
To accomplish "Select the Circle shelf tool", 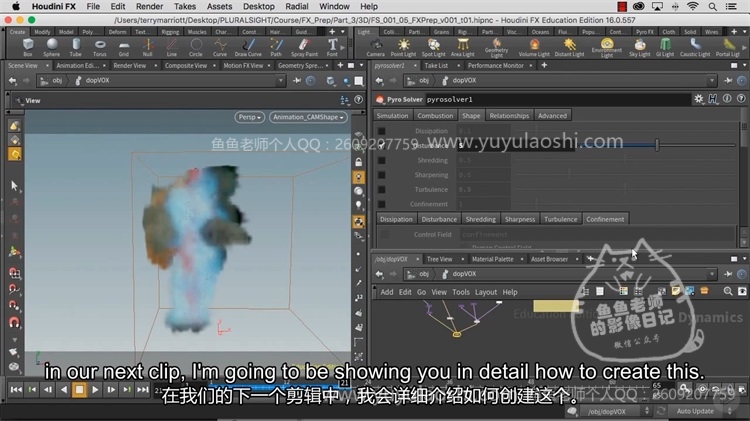I will (196, 48).
